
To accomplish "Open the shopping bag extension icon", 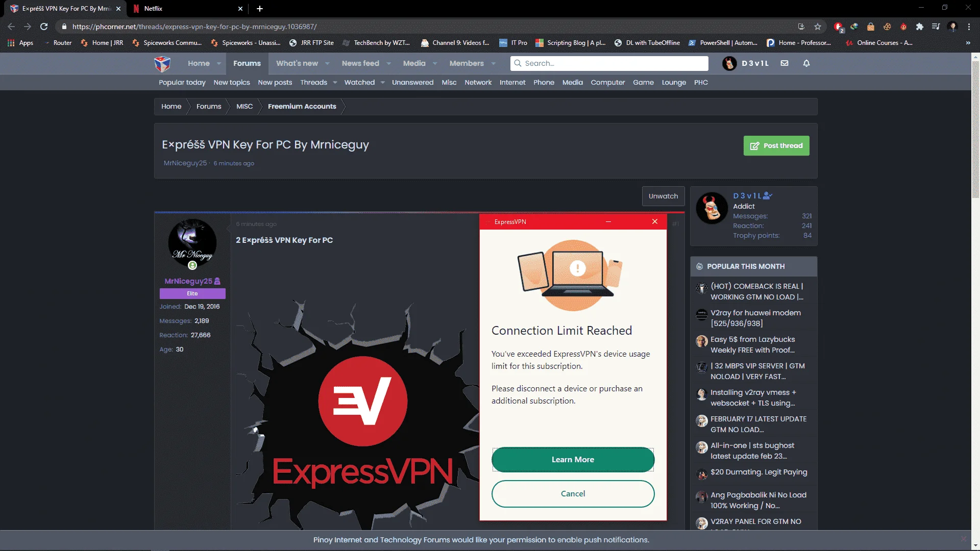I will click(871, 27).
